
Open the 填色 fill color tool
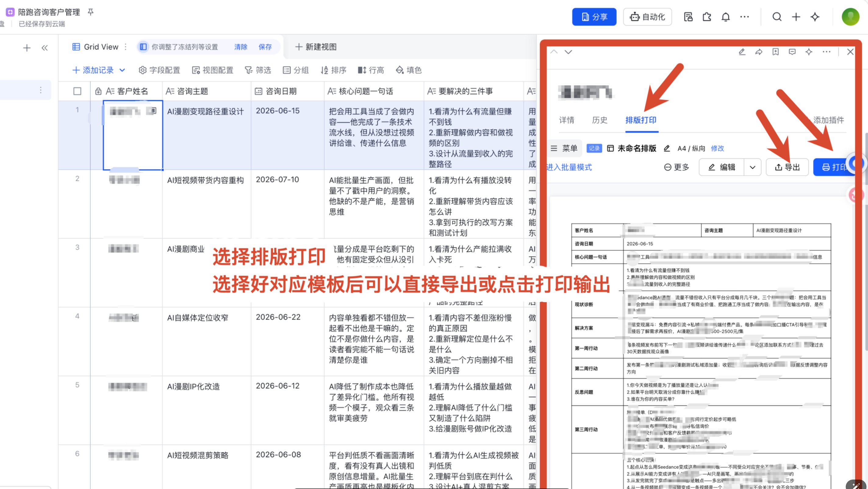pos(409,70)
